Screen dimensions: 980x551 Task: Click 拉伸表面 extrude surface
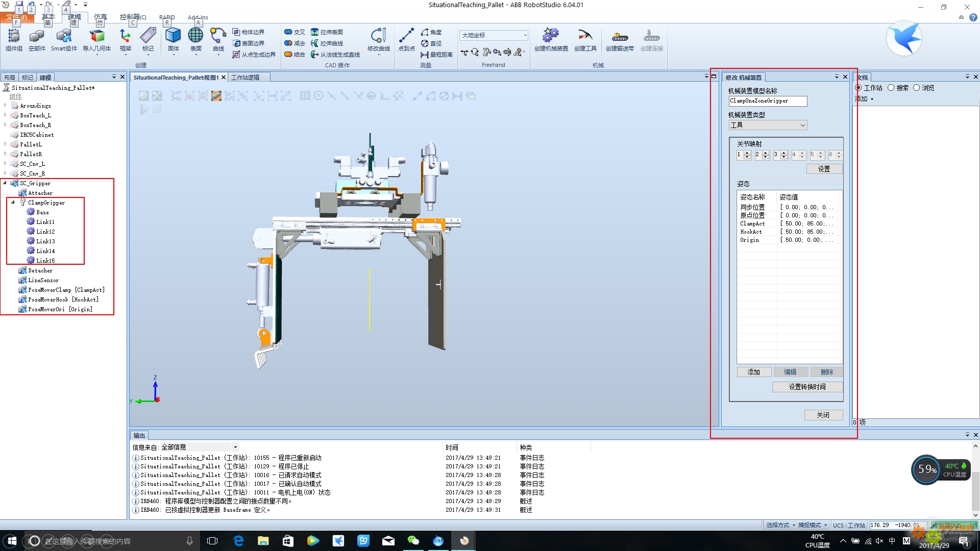(x=327, y=32)
